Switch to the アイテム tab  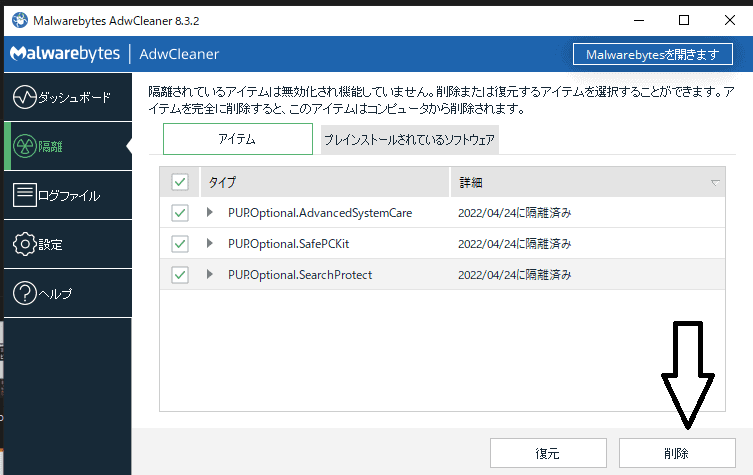(x=238, y=139)
